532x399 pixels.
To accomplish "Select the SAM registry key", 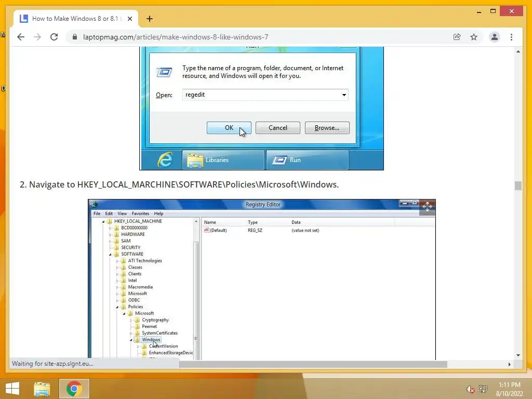I will click(x=126, y=241).
